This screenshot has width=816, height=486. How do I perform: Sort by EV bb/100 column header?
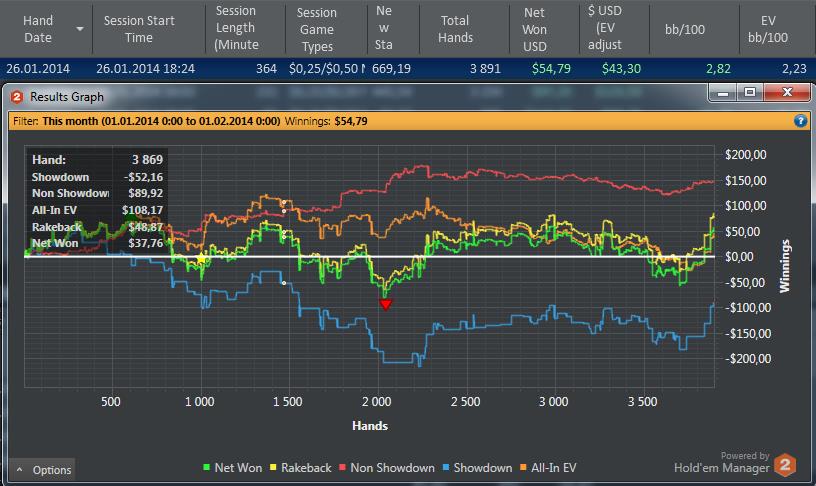pyautogui.click(x=768, y=29)
